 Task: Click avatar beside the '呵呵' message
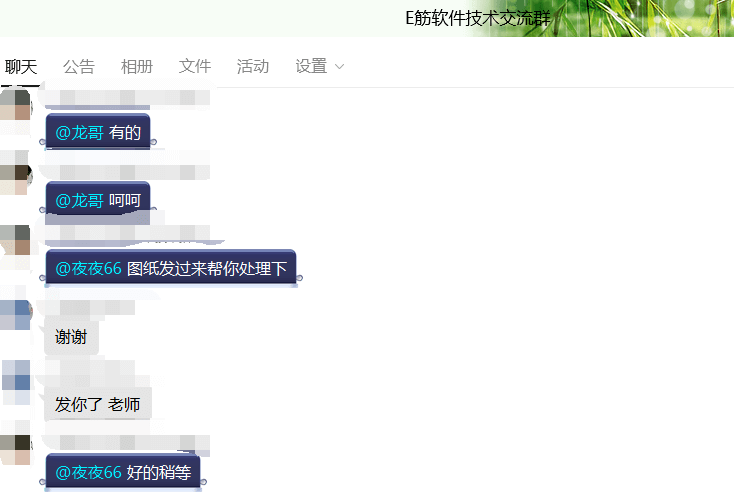point(15,173)
